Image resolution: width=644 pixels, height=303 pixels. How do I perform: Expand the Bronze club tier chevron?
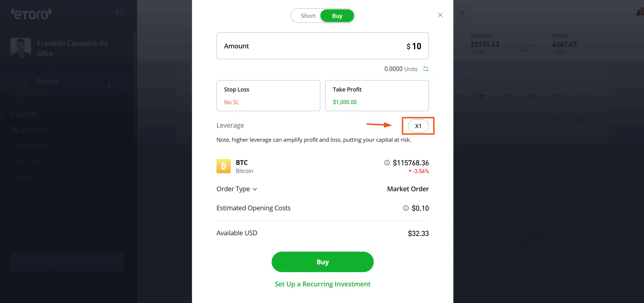pos(109,85)
